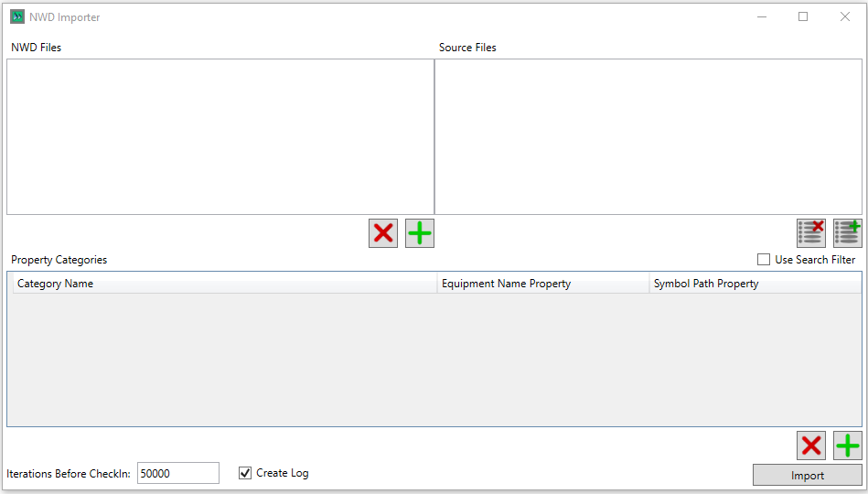Uncheck the Create Log checkbox
This screenshot has width=868, height=494.
pos(245,473)
